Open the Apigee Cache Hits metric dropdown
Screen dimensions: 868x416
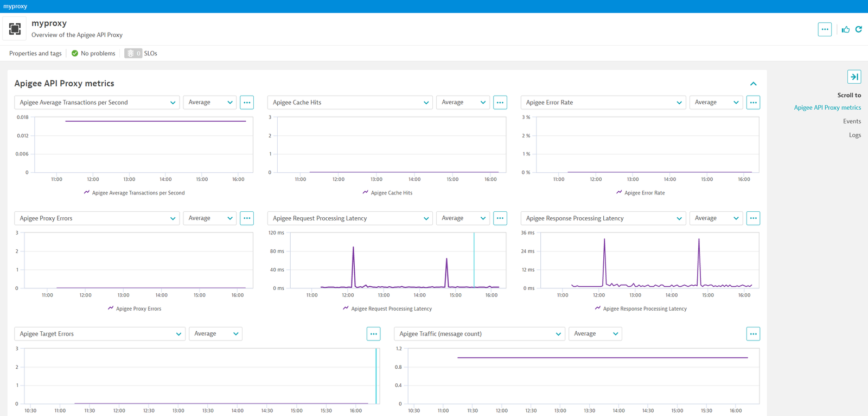350,102
